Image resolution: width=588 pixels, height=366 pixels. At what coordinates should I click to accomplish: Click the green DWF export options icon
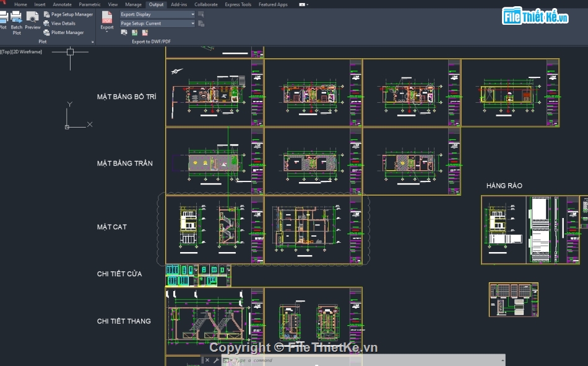[135, 33]
